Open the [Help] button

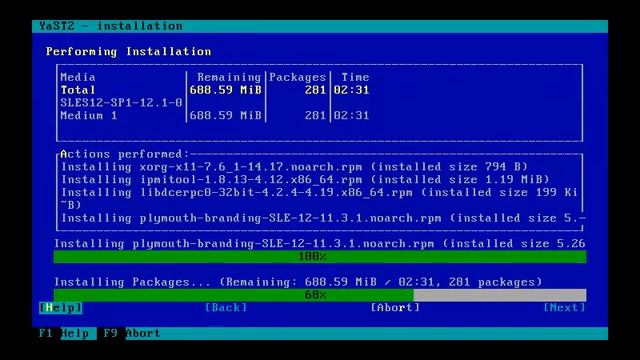point(61,307)
